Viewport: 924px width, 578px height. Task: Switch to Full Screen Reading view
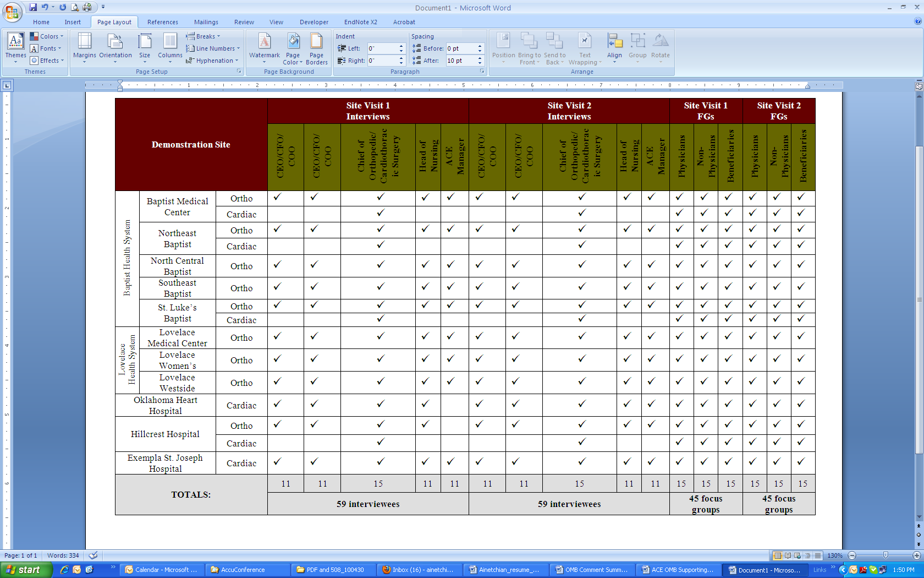point(788,555)
